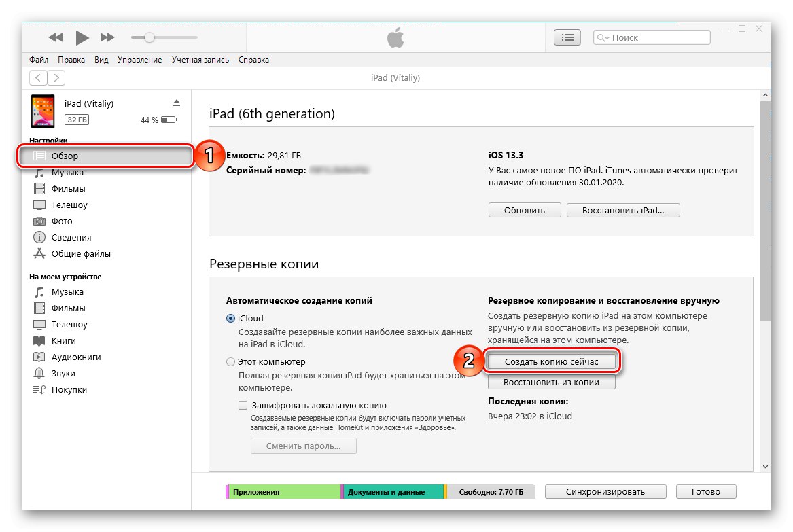The width and height of the screenshot is (793, 532).
Task: Select Общие файлы in the sidebar
Action: [x=81, y=254]
